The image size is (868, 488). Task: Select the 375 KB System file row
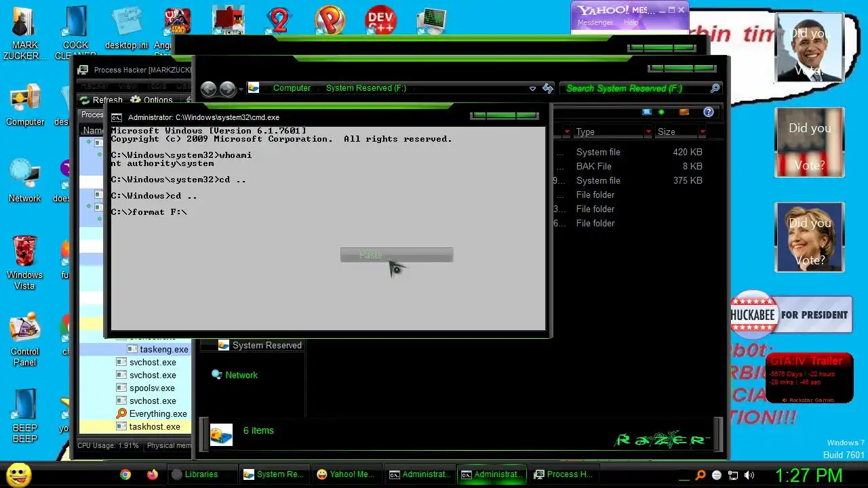pyautogui.click(x=630, y=180)
